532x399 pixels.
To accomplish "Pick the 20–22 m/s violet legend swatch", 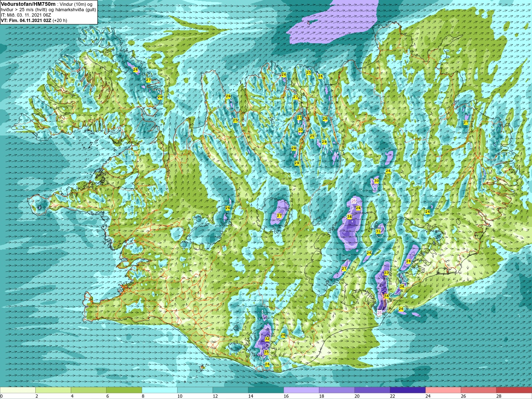I will point(372,390).
